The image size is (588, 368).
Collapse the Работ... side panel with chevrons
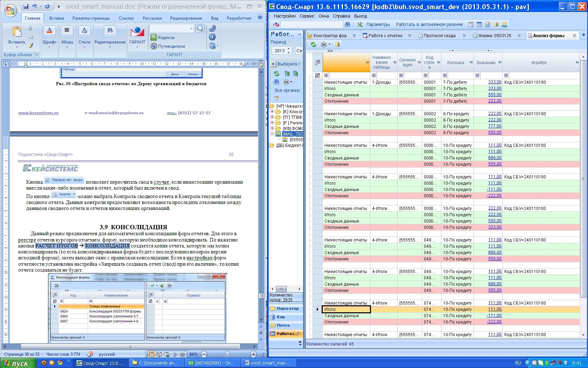(x=299, y=34)
